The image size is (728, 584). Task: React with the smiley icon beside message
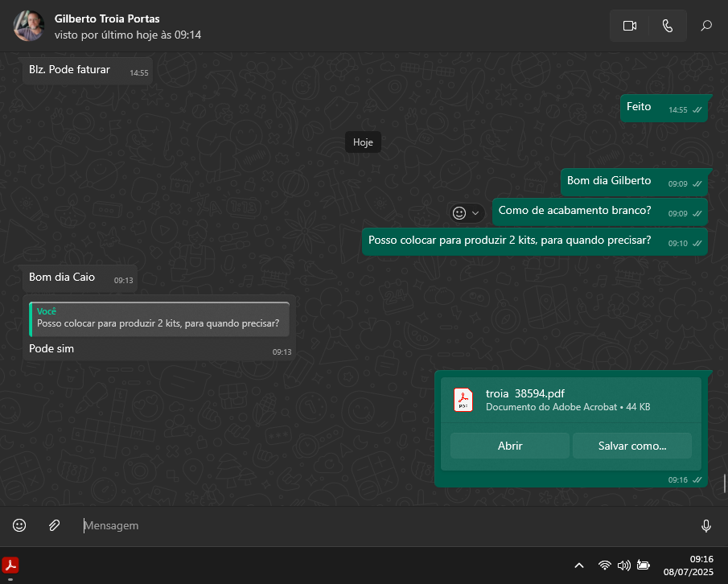click(459, 213)
